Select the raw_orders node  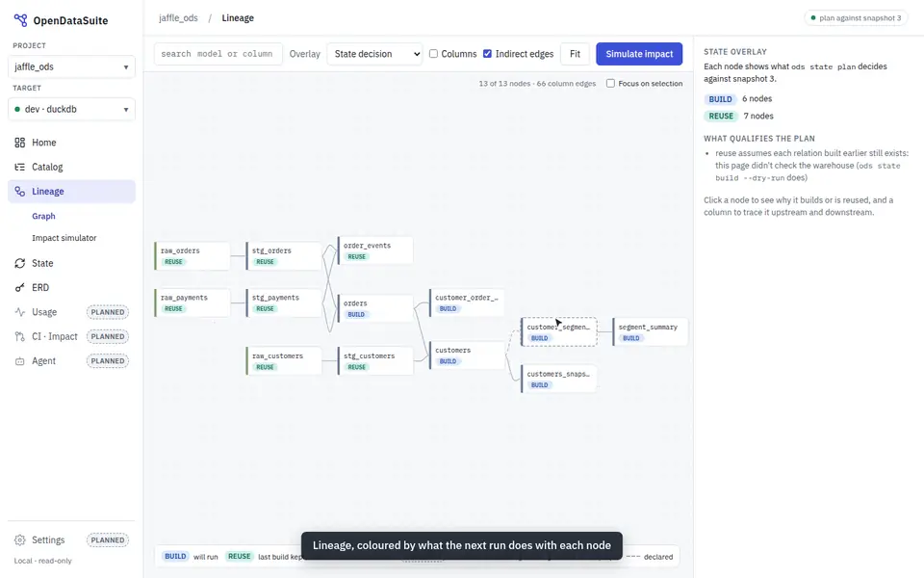192,256
